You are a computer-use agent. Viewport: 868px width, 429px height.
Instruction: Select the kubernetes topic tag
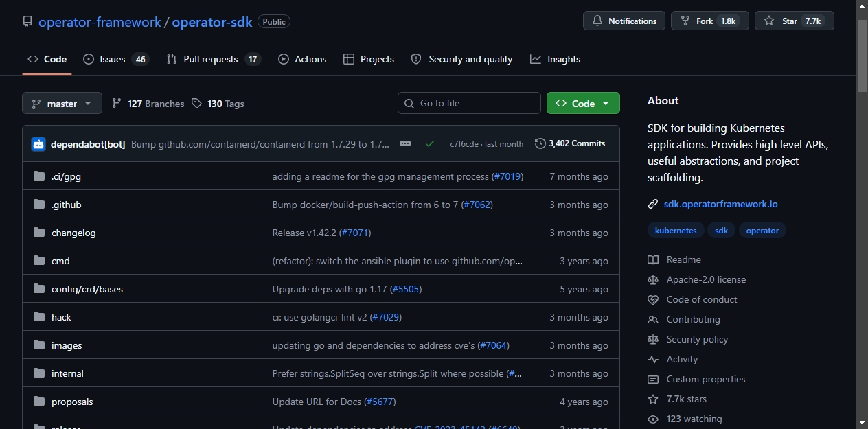click(676, 231)
